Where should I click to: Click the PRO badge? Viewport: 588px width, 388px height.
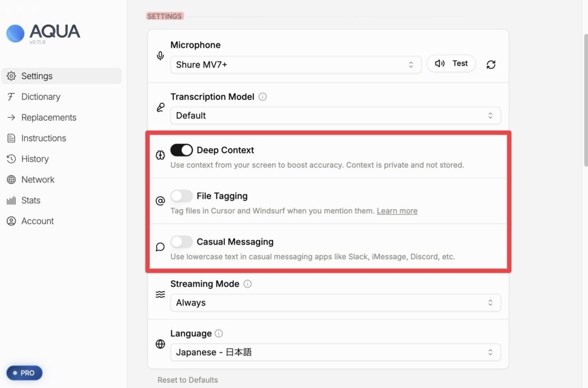tap(24, 373)
